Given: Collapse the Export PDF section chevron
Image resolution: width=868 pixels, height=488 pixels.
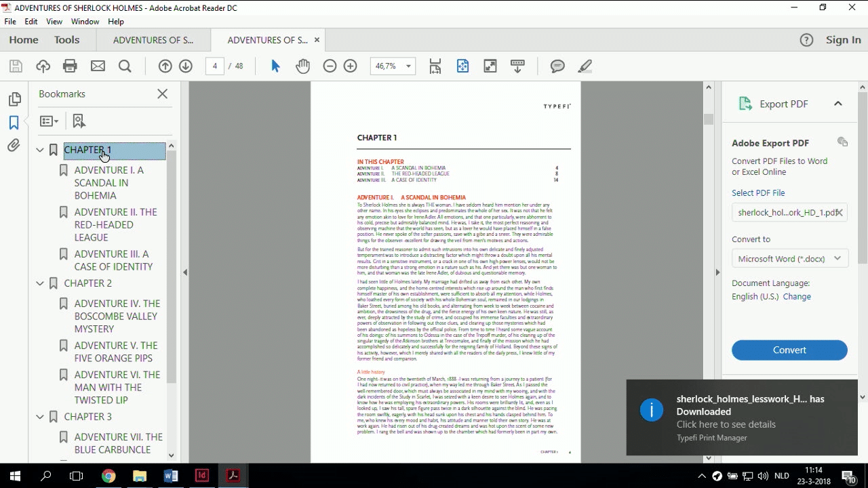Looking at the screenshot, I should click(838, 104).
